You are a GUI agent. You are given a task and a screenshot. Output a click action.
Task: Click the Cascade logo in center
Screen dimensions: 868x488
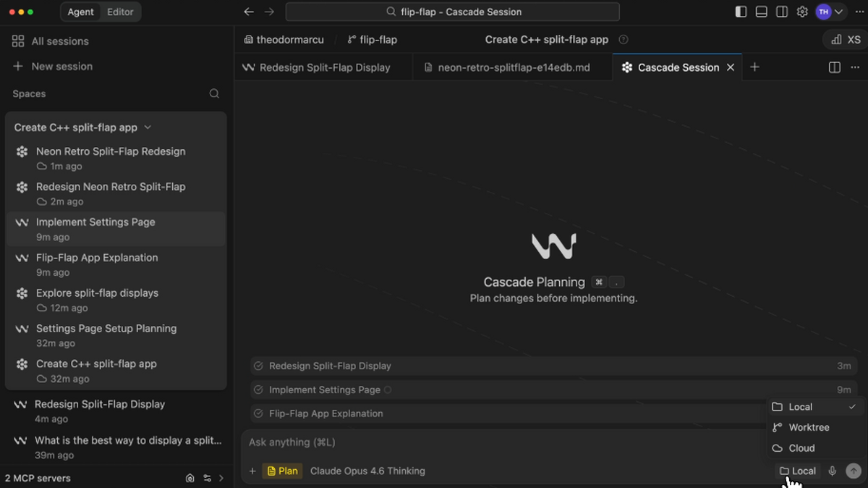click(553, 246)
